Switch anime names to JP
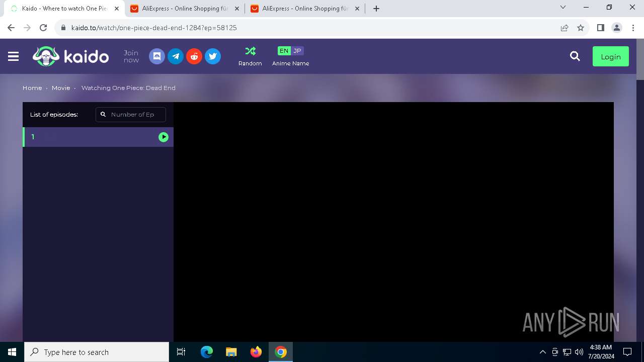Image resolution: width=644 pixels, height=362 pixels. pyautogui.click(x=297, y=51)
